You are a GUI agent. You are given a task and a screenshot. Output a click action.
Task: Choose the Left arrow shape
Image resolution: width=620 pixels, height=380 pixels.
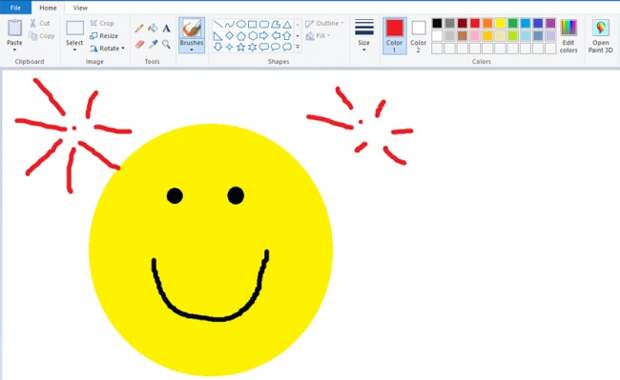pos(276,36)
